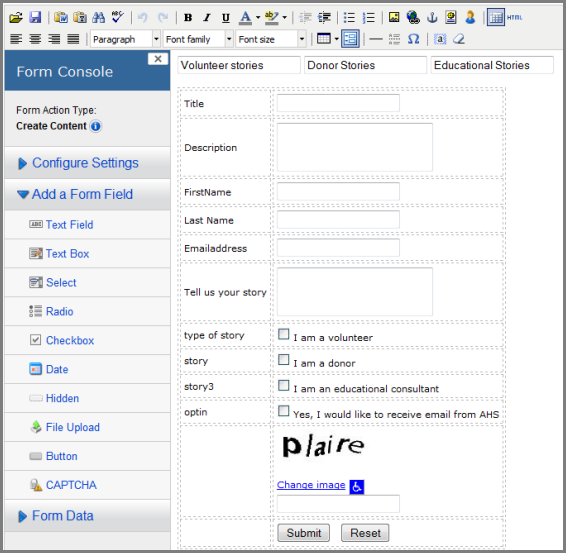Align text center
The image size is (566, 553).
(x=35, y=39)
